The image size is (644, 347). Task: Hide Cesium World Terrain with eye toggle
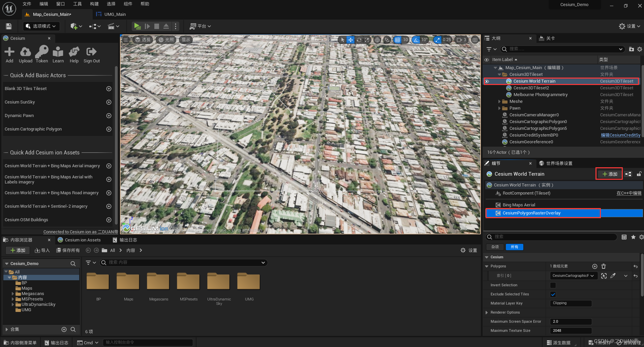tap(487, 81)
